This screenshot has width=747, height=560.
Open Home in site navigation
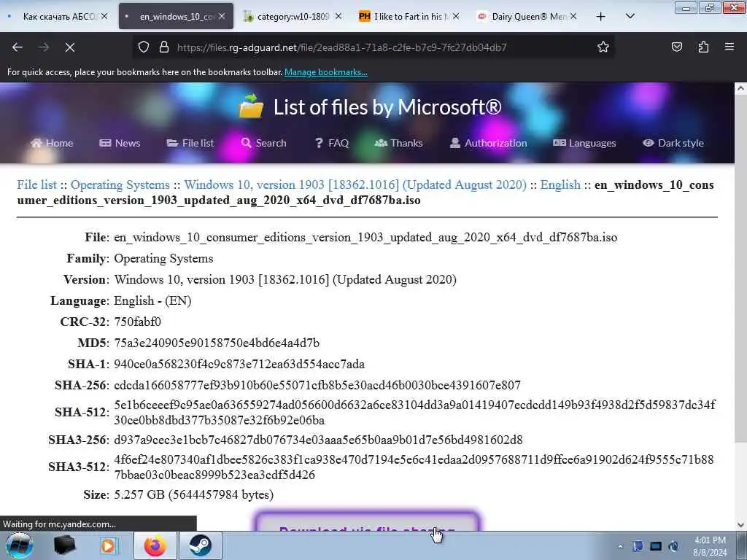[x=52, y=143]
